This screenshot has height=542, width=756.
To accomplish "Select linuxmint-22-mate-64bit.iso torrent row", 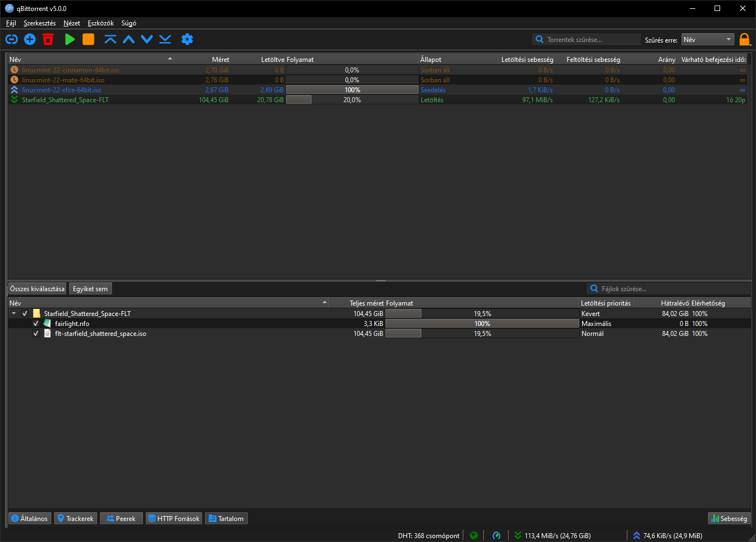I will click(378, 80).
